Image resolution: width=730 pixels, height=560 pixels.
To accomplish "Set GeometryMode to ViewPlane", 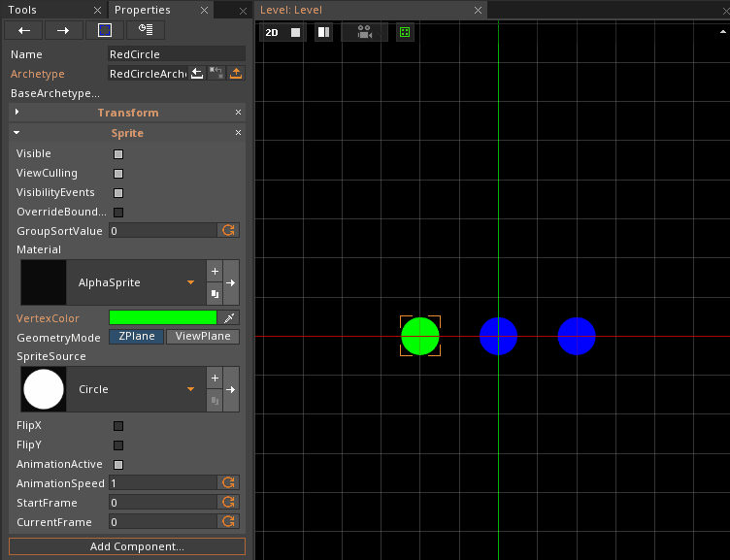I will tap(202, 337).
